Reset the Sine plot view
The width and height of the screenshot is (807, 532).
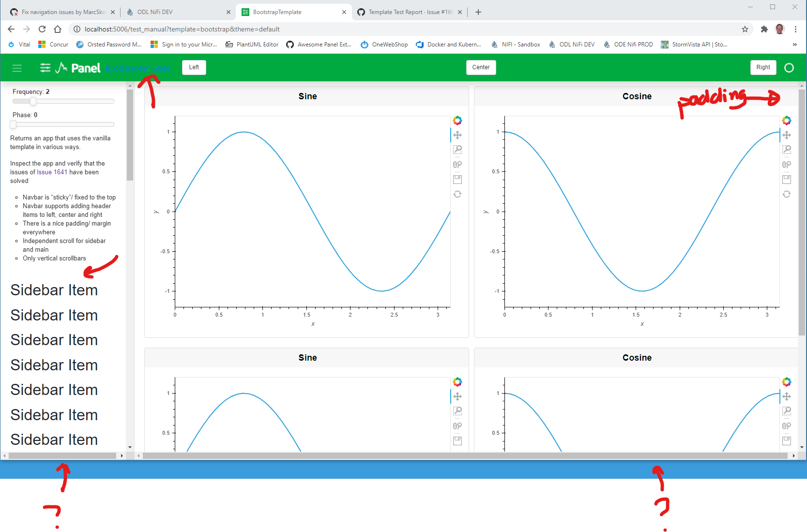coord(457,194)
